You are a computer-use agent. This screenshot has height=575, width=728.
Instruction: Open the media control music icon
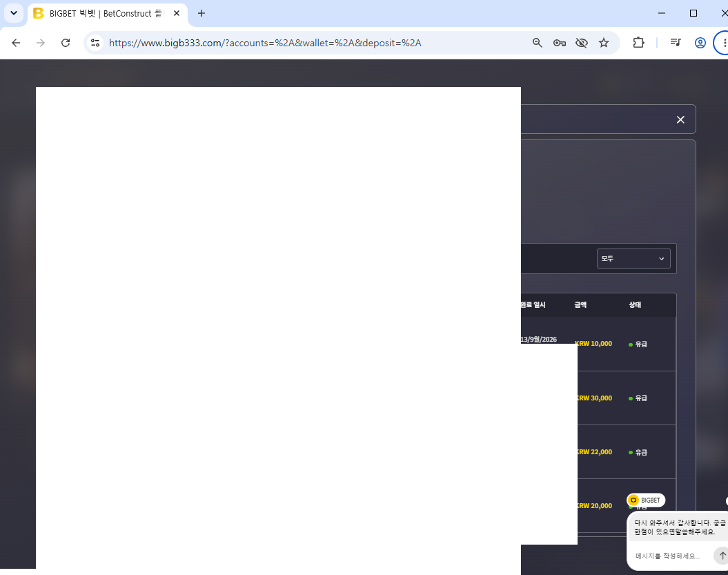676,43
